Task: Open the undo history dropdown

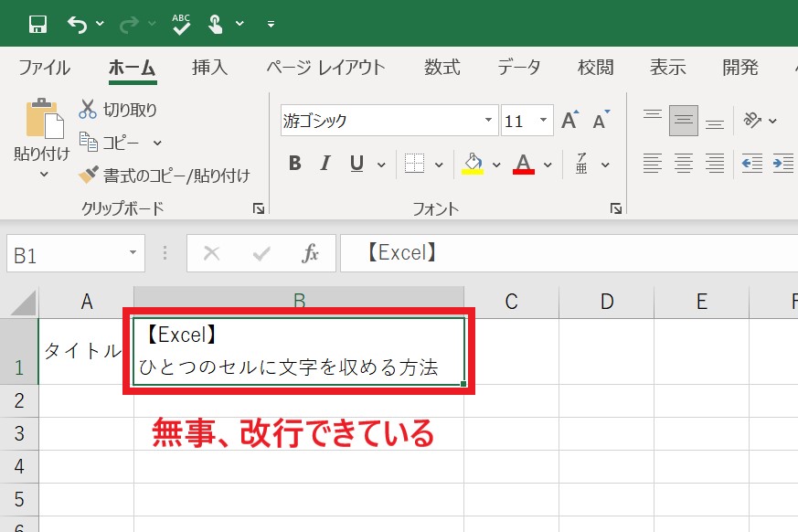Action: tap(101, 24)
